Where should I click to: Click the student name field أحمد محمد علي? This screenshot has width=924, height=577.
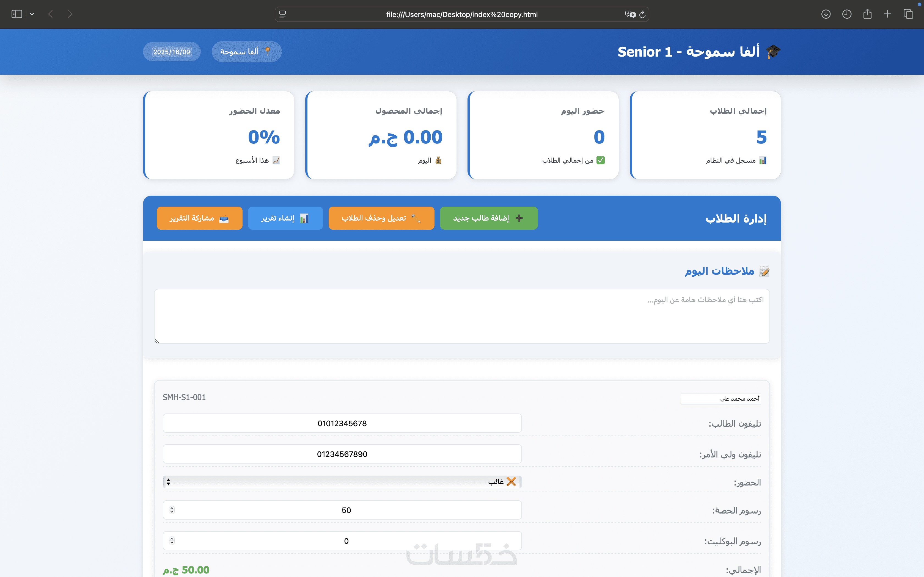(721, 398)
